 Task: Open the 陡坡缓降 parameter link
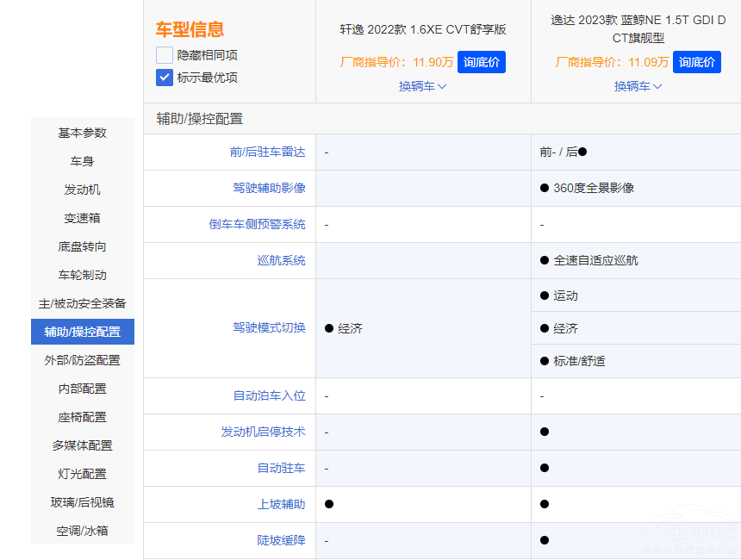(x=281, y=540)
